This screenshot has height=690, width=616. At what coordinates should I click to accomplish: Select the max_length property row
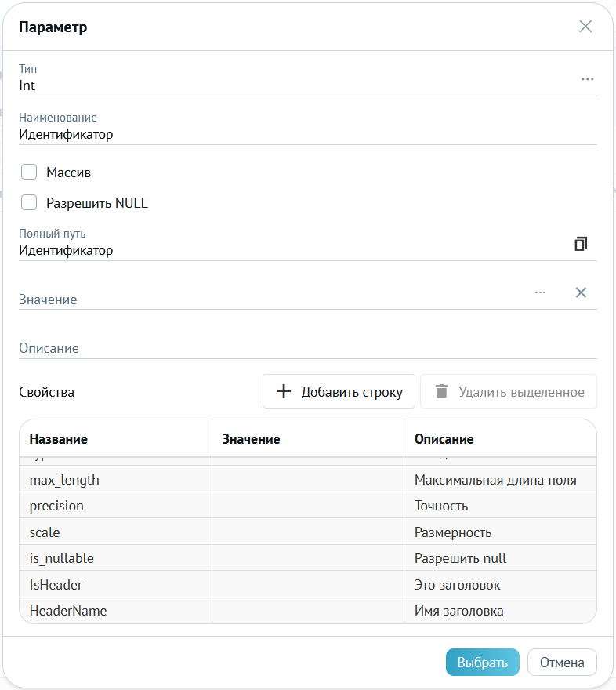tap(308, 480)
